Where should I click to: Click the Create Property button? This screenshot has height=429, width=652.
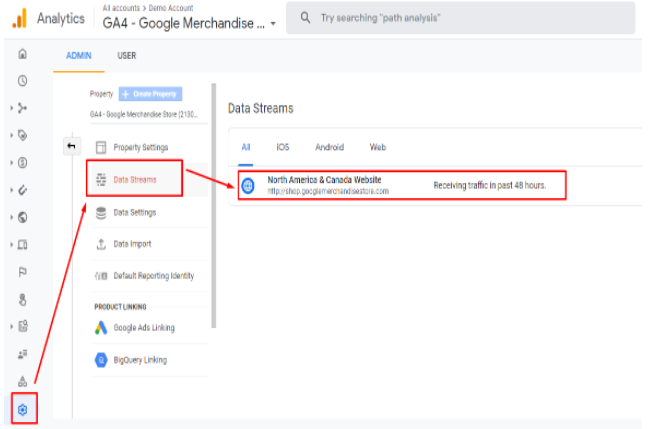tap(150, 94)
